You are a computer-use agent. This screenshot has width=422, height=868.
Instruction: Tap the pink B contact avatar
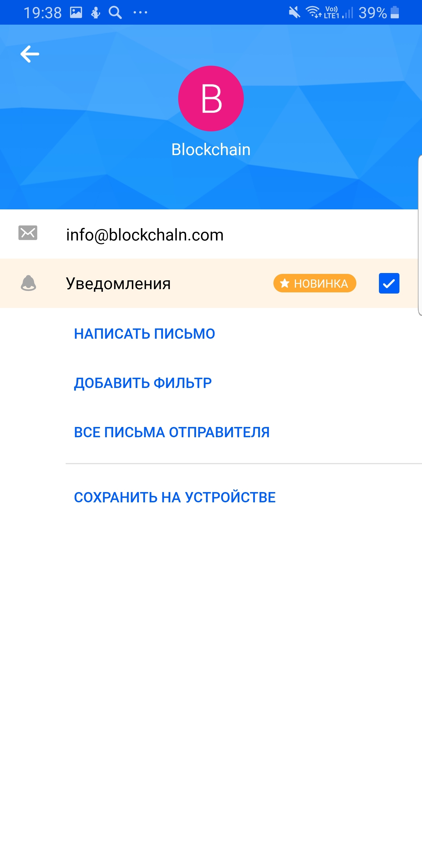pos(211,99)
